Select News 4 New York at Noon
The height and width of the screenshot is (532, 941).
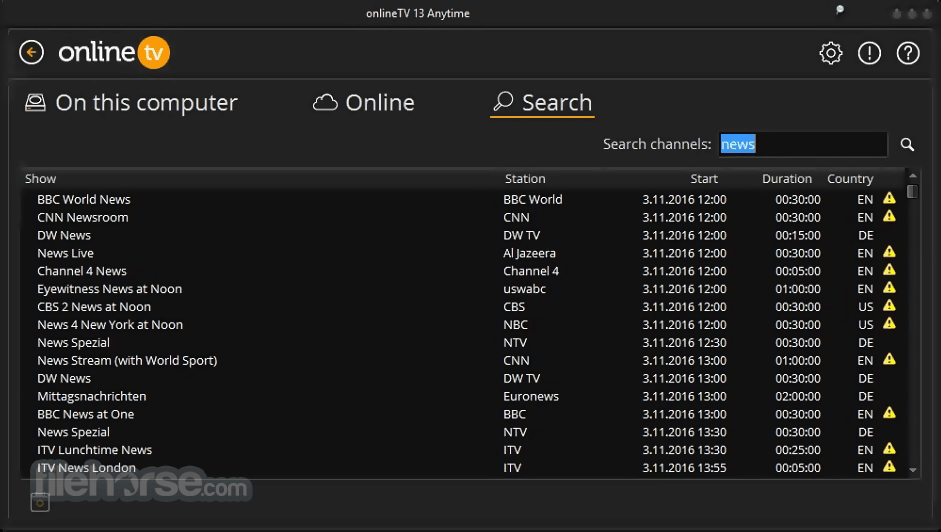click(110, 325)
